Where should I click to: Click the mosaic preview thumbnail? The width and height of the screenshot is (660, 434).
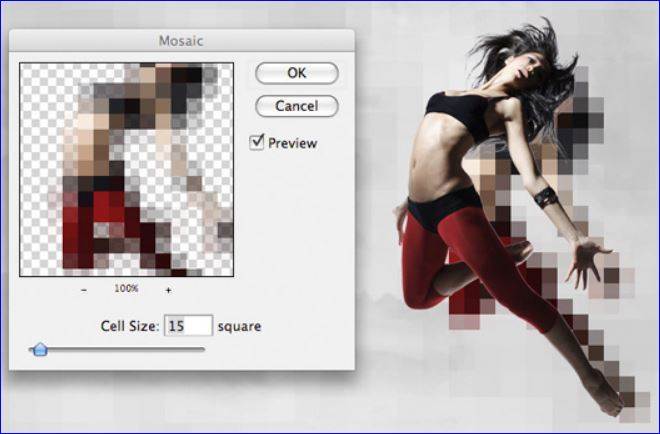(x=126, y=169)
